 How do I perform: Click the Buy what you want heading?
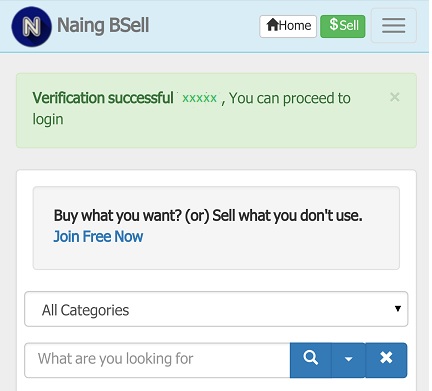point(208,216)
